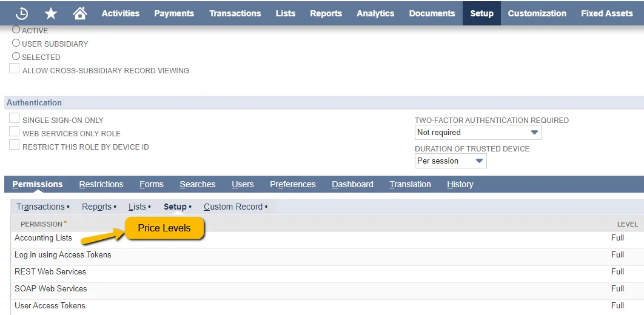This screenshot has height=315, width=644.
Task: Check the Single Sign-On Only box
Action: (15, 118)
